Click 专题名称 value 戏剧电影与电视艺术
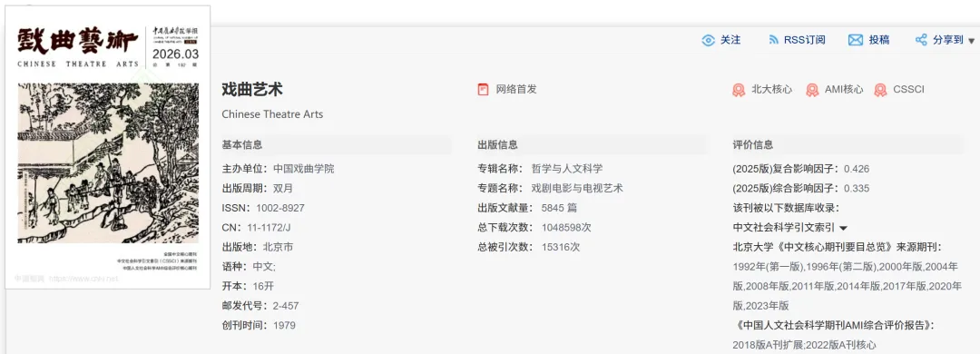Screen dimensions: 980x354 point(577,188)
